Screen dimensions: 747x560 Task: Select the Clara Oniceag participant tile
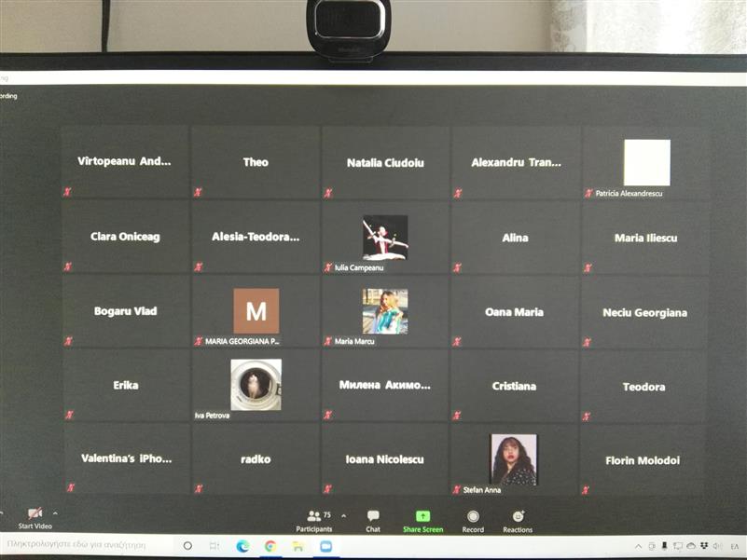[125, 237]
